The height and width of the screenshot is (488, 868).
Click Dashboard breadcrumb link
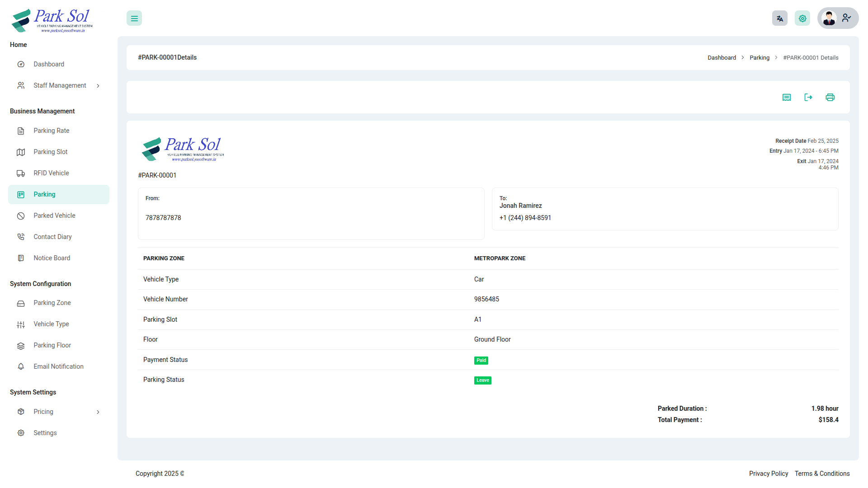click(722, 58)
